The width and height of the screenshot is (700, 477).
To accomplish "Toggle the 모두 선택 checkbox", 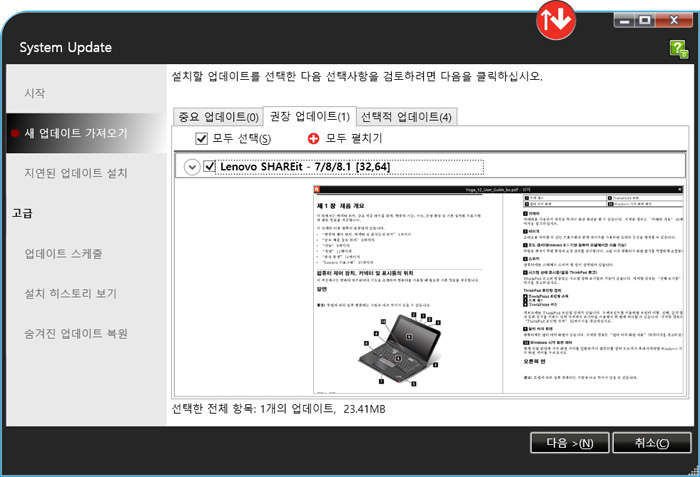I will [201, 138].
